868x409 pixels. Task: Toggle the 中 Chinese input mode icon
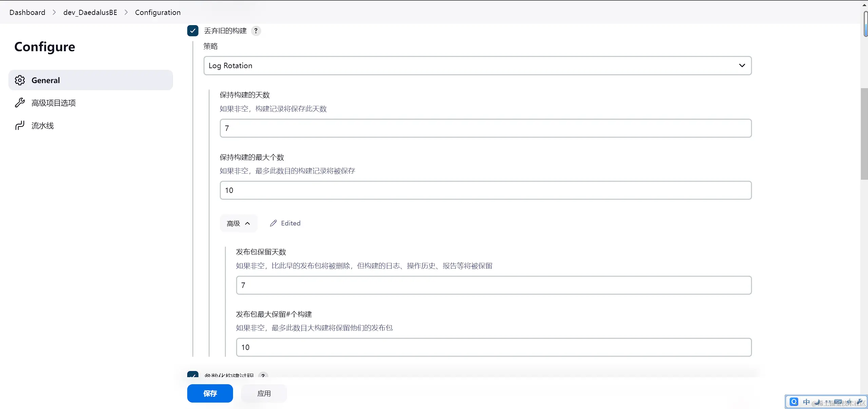(x=806, y=402)
